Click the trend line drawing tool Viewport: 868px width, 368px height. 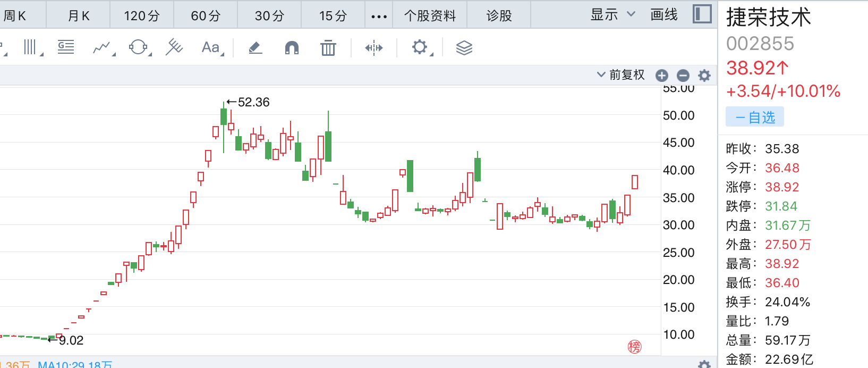(x=102, y=48)
